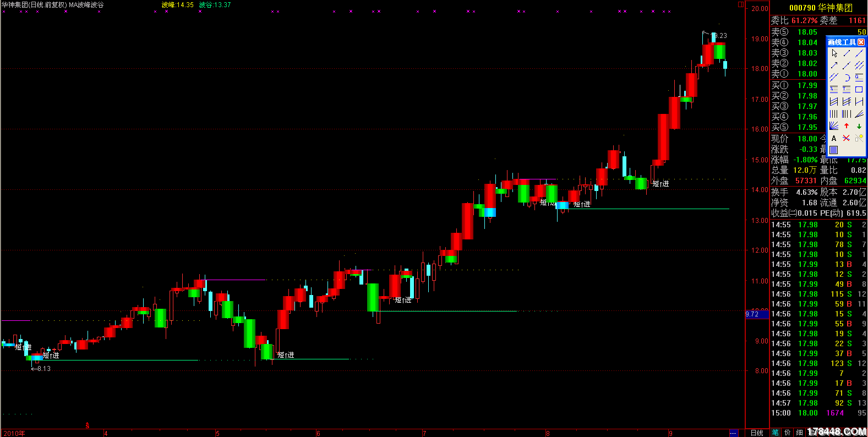Click the blue dashed button beside 日线
Screen dimensions: 868x437
733,433
